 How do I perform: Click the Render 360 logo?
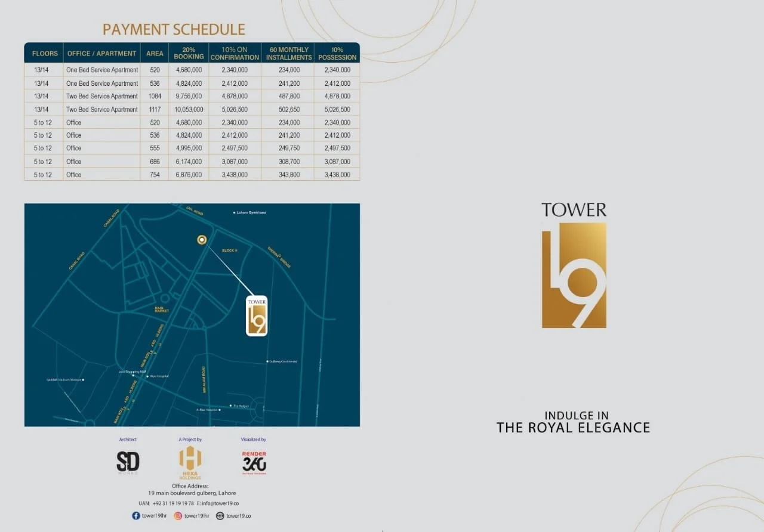(254, 463)
